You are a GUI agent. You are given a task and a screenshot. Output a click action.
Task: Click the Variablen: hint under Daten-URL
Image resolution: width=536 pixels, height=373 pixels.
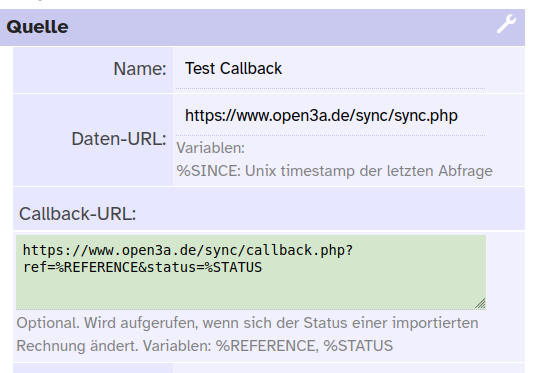[x=211, y=148]
